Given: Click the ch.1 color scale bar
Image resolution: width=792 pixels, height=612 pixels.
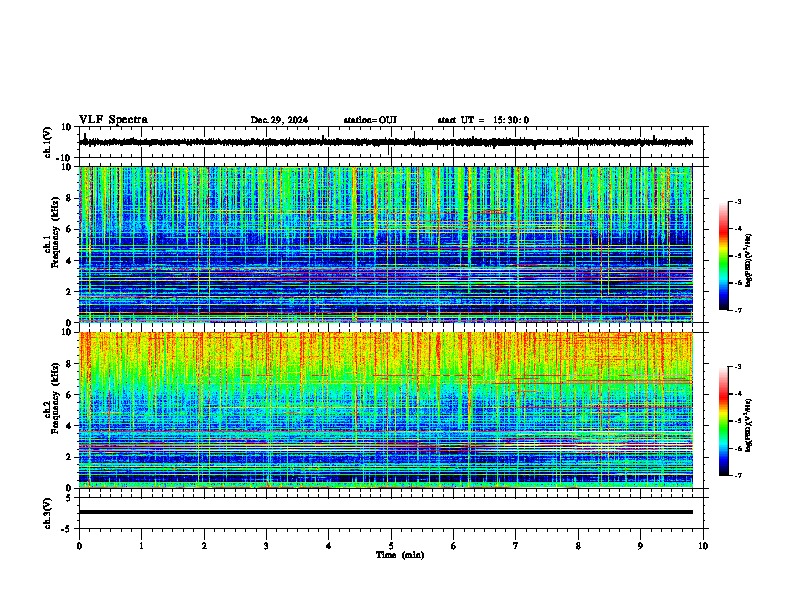Looking at the screenshot, I should (723, 256).
